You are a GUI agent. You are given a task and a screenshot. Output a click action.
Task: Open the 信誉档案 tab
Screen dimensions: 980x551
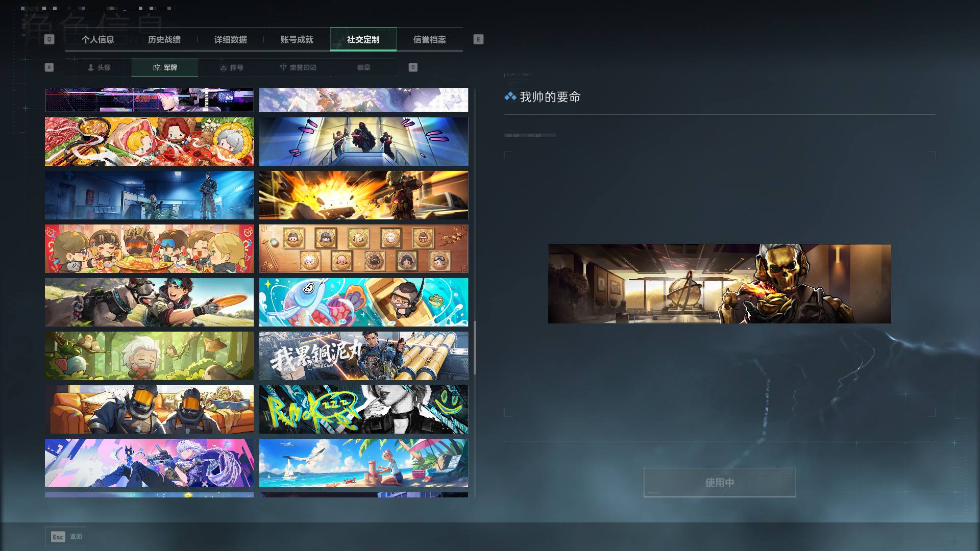click(430, 39)
